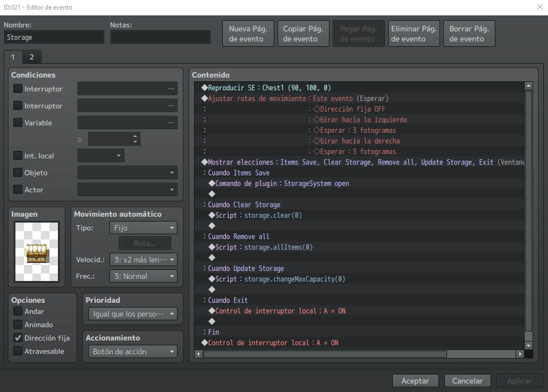Click ellipsis on Variable condition field
The width and height of the screenshot is (548, 392).
pyautogui.click(x=171, y=123)
